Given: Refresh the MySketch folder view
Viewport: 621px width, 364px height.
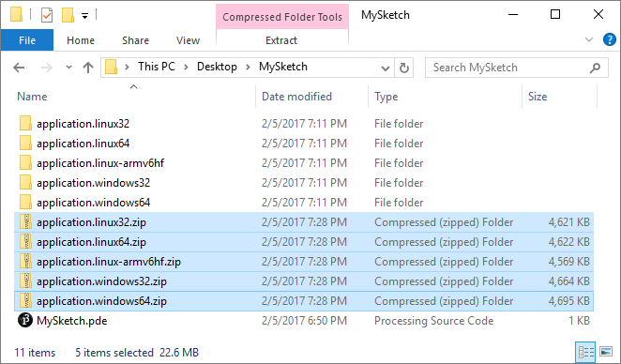Looking at the screenshot, I should pos(404,68).
